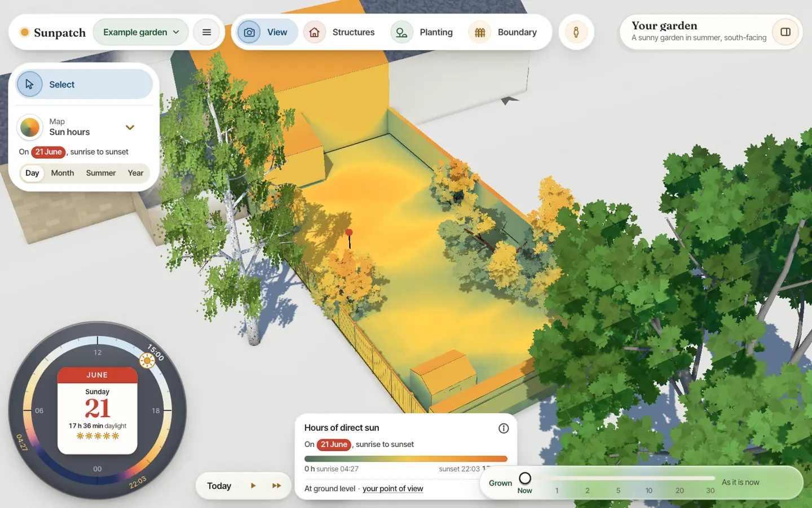Set growth to 10 years
The height and width of the screenshot is (508, 812).
click(648, 491)
